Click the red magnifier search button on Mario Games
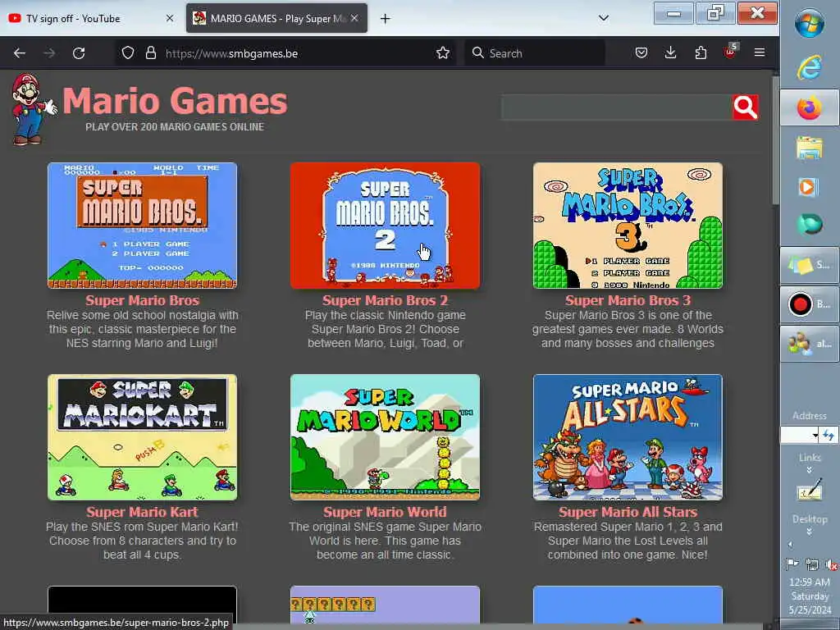This screenshot has height=630, width=840. (x=745, y=107)
